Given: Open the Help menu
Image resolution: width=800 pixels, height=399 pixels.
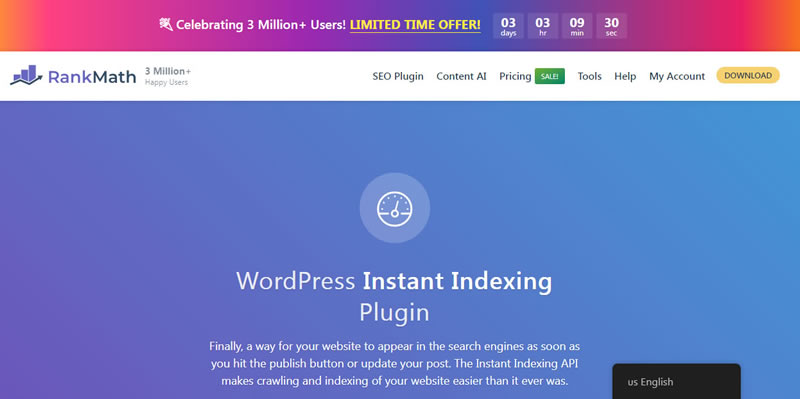Looking at the screenshot, I should (x=625, y=76).
